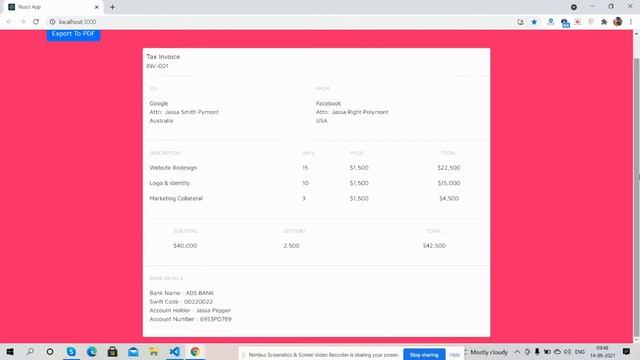
Task: Click the Tax Invoice heading
Action: click(163, 57)
